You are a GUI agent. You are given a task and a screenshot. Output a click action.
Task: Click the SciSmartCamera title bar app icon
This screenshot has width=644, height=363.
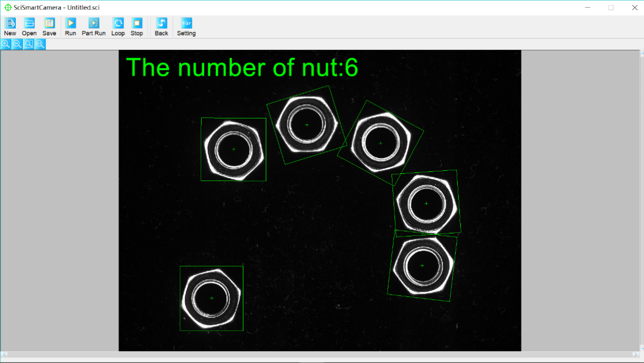tap(8, 8)
